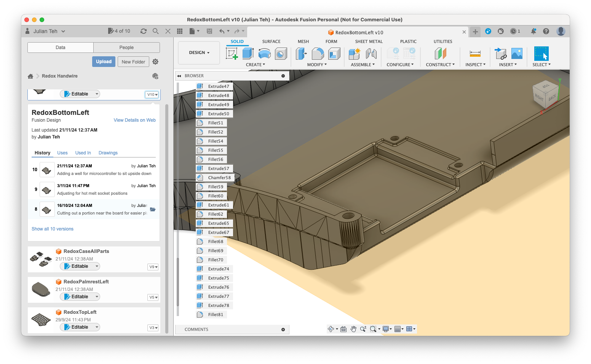Click the RIGHT face of the ViewCube
The height and width of the screenshot is (364, 591).
tap(540, 97)
